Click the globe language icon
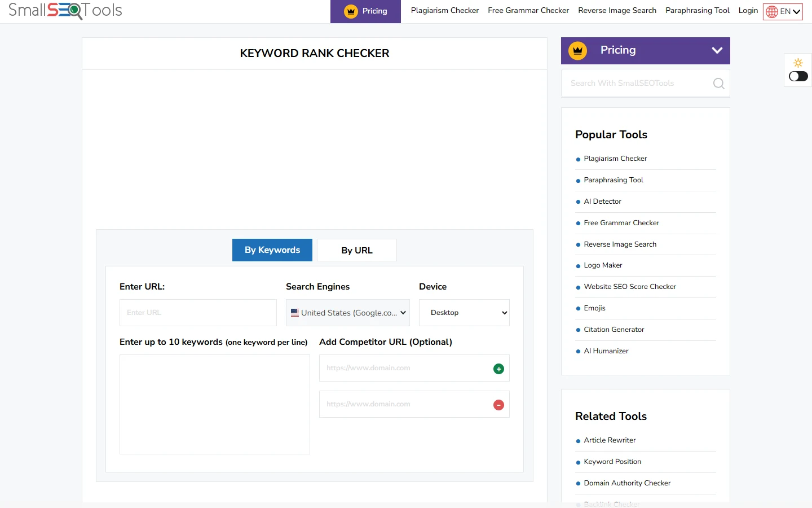 click(772, 12)
